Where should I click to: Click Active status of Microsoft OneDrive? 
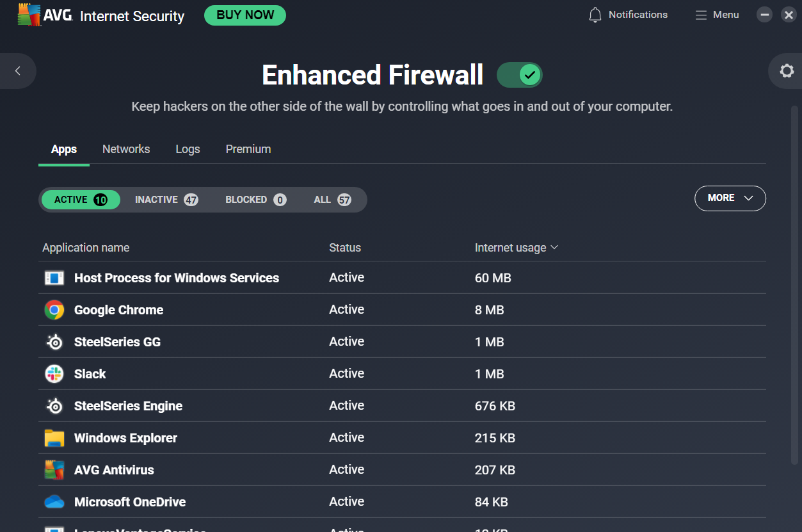[x=346, y=501]
